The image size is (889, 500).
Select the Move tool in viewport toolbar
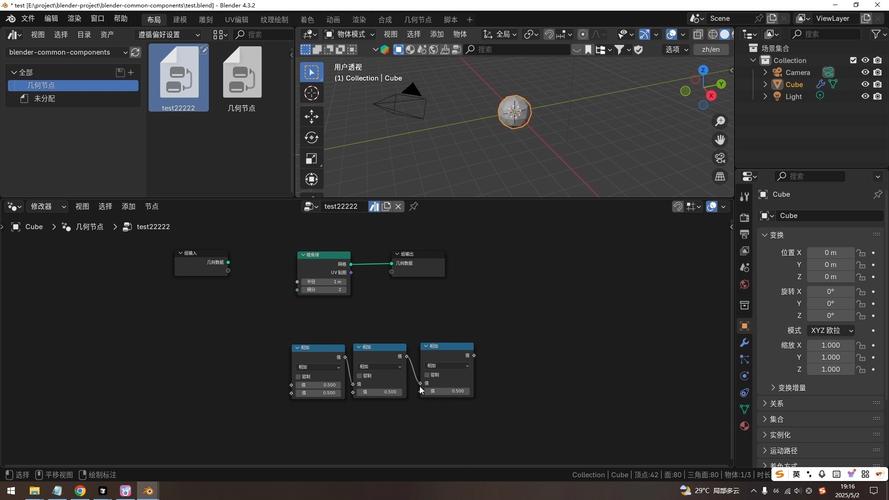pos(311,117)
